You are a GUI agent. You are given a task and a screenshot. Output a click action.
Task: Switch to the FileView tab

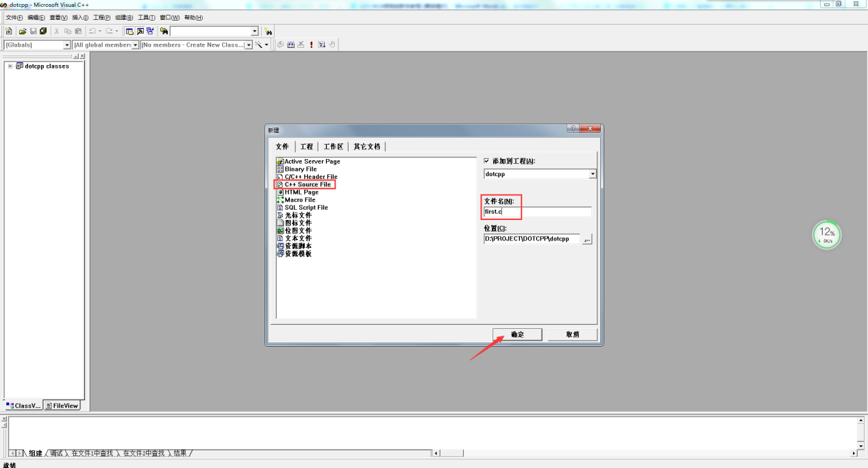coord(62,405)
